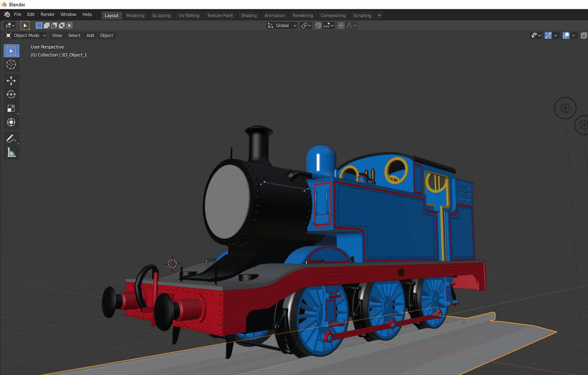Open the File menu

18,14
